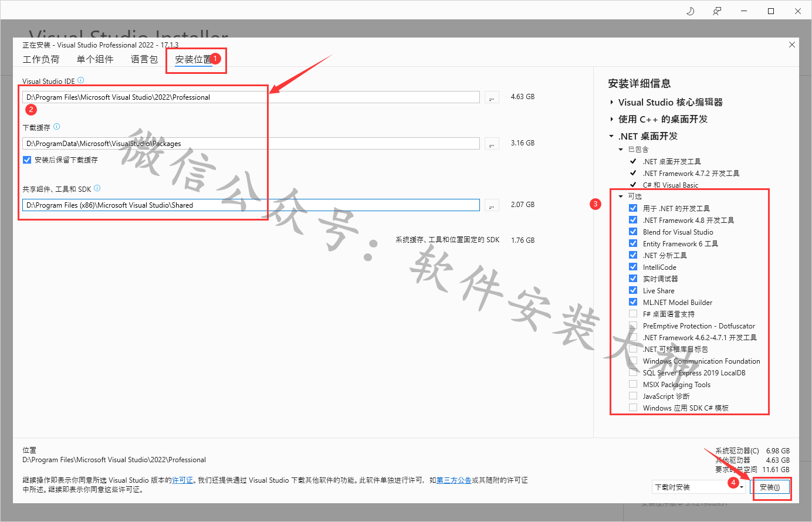Viewport: 812px width, 522px height.
Task: Check Windows 应用 SDK C# 模板
Action: 633,408
